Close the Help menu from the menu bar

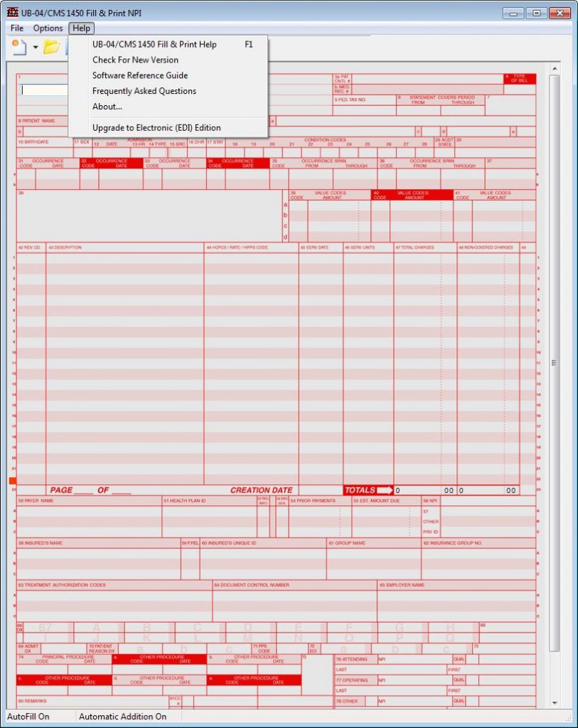pyautogui.click(x=81, y=28)
